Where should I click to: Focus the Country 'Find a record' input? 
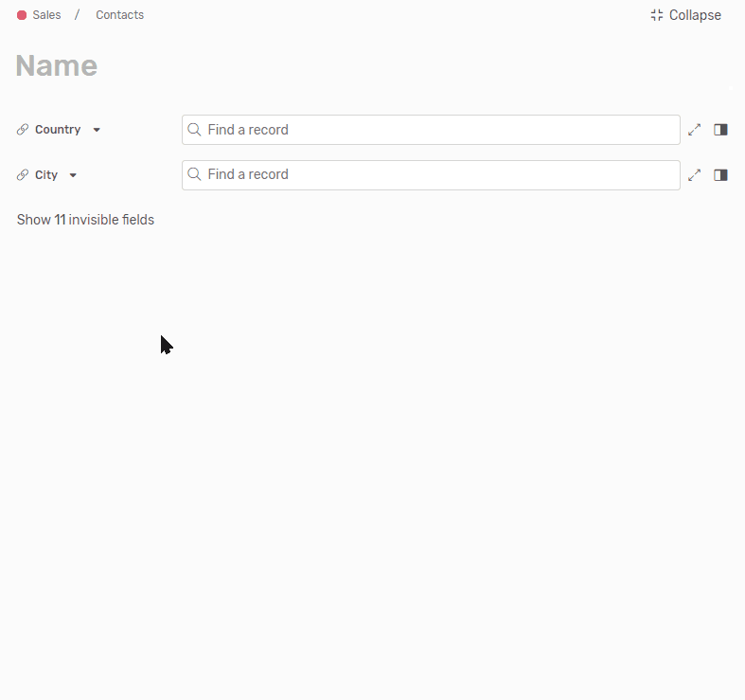pos(435,130)
